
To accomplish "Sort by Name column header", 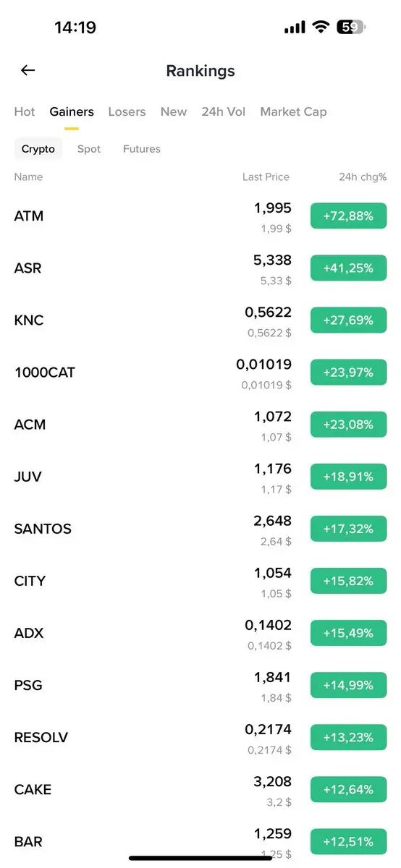I will [28, 176].
